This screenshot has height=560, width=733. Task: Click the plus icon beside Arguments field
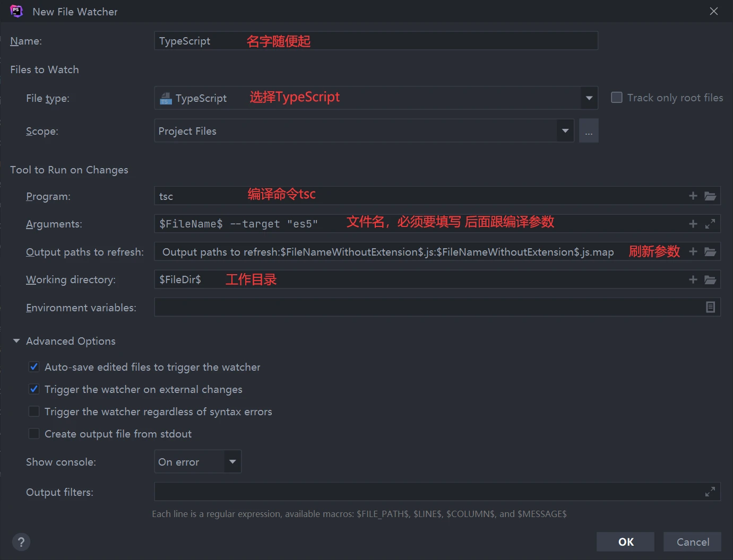click(693, 223)
